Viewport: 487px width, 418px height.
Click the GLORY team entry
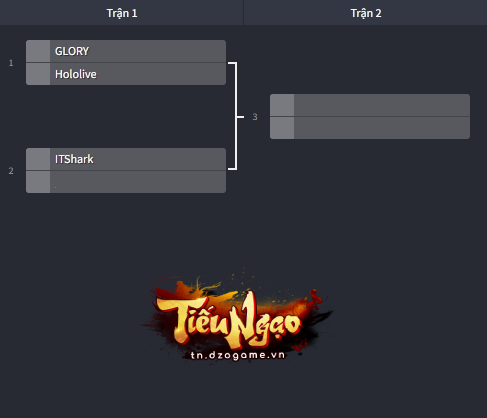tap(126, 51)
